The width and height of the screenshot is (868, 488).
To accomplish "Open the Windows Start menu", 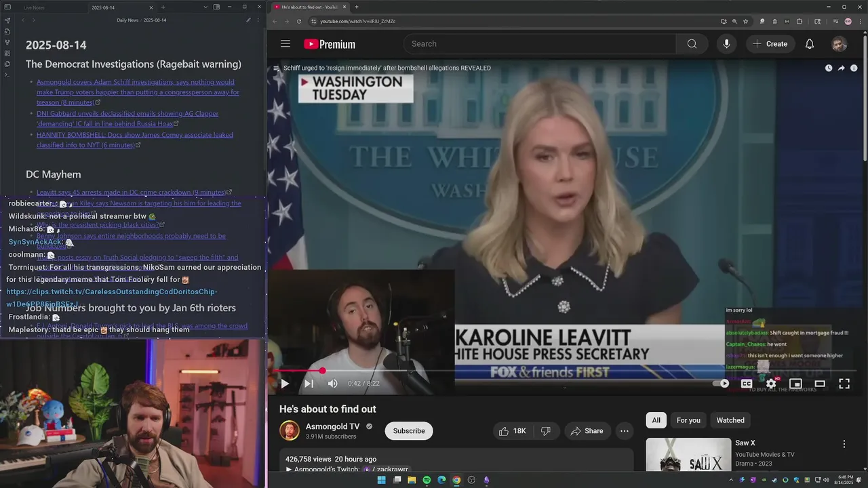I will coord(381,480).
